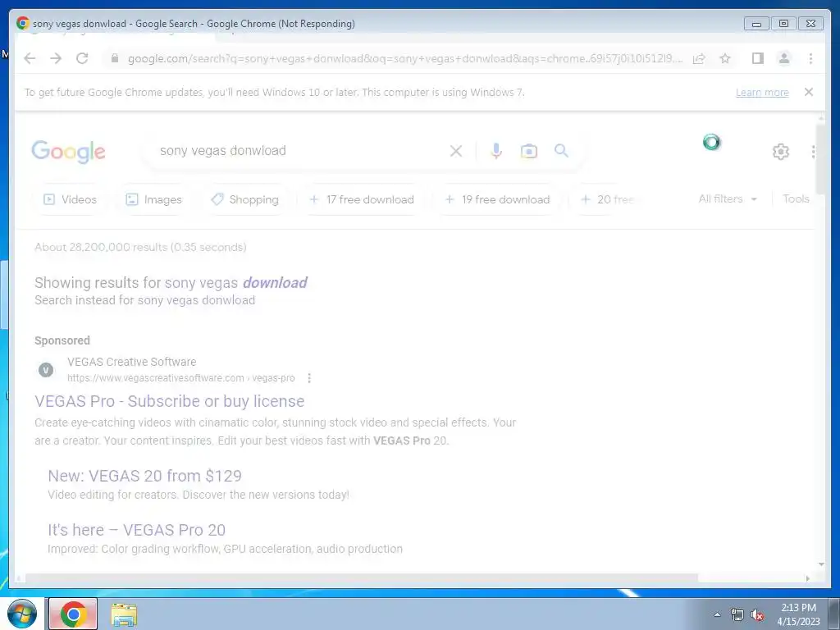Open the VEGAS Creative Software favicon
The width and height of the screenshot is (840, 630).
point(46,370)
